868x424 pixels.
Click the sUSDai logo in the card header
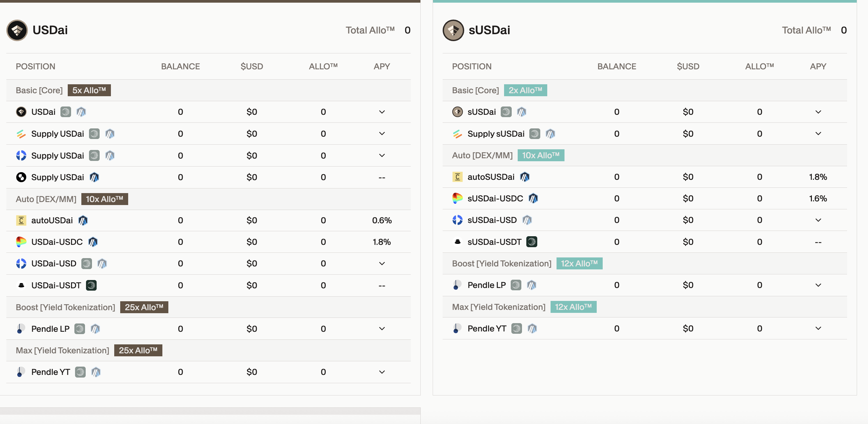[x=453, y=30]
